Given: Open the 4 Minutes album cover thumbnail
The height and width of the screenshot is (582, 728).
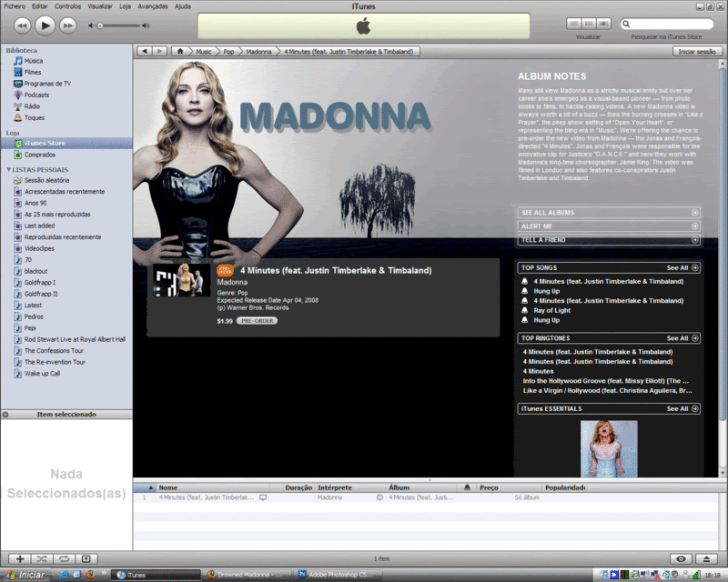Looking at the screenshot, I should click(x=181, y=280).
